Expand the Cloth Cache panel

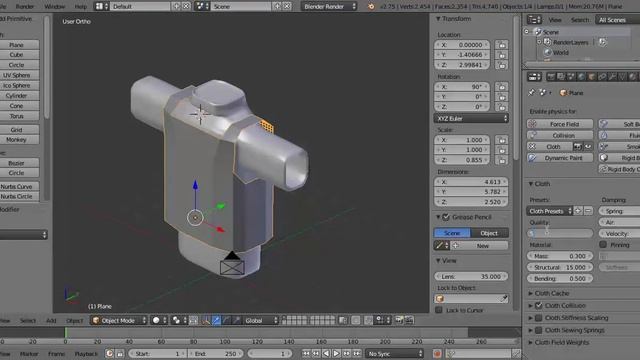click(x=531, y=293)
